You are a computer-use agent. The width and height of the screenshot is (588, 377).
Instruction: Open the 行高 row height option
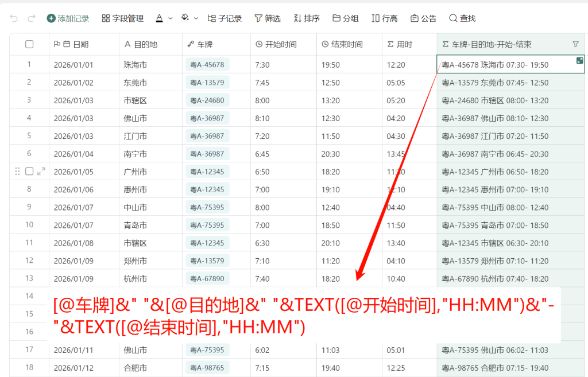[384, 18]
